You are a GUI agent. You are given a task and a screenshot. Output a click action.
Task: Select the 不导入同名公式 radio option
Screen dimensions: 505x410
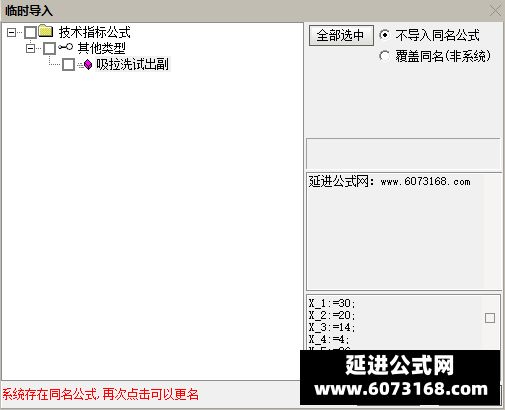coord(384,35)
